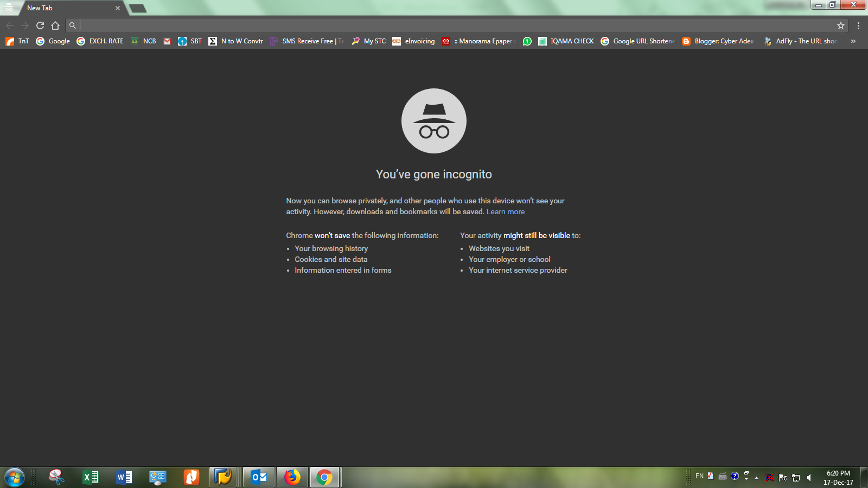Image resolution: width=868 pixels, height=488 pixels.
Task: Click the reload page icon
Action: [x=40, y=25]
